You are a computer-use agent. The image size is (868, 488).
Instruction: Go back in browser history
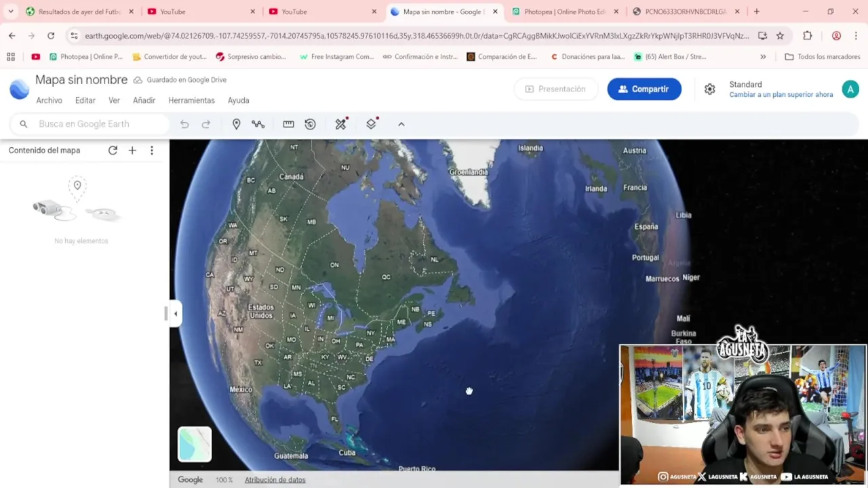tap(12, 36)
